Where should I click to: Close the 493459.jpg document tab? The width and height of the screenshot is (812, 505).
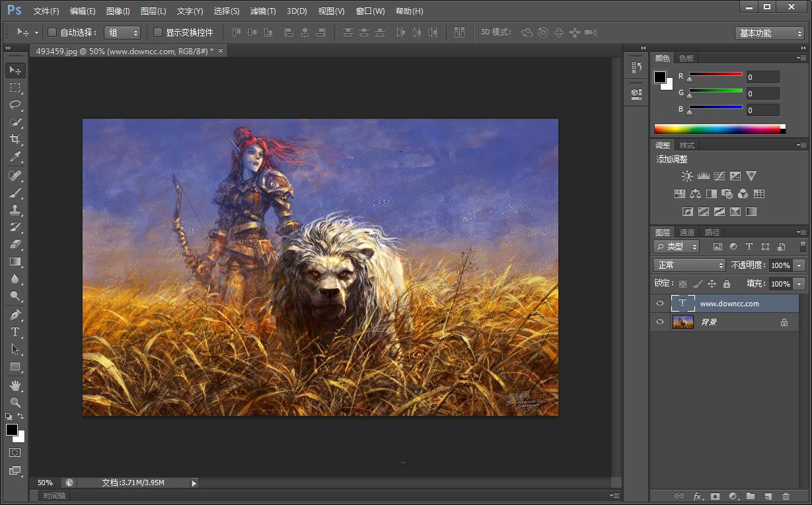pyautogui.click(x=221, y=51)
